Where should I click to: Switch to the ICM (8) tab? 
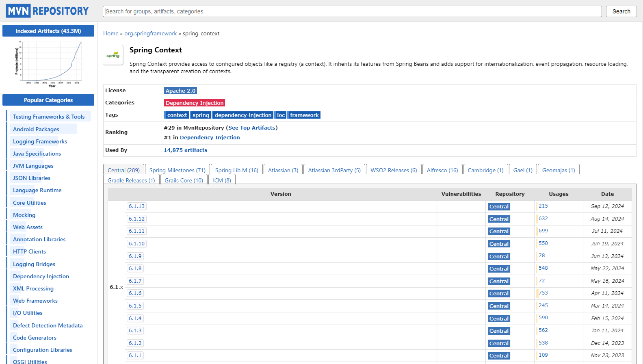tap(222, 180)
